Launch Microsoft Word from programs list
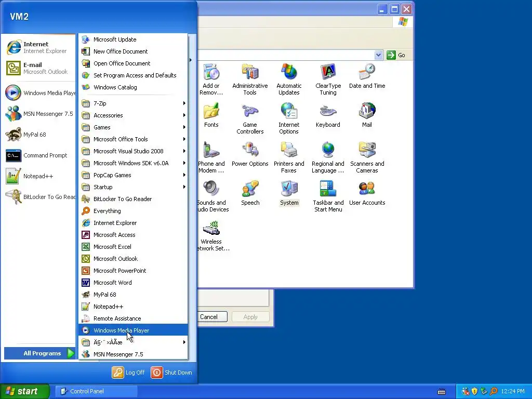The image size is (532, 399). [x=134, y=283]
